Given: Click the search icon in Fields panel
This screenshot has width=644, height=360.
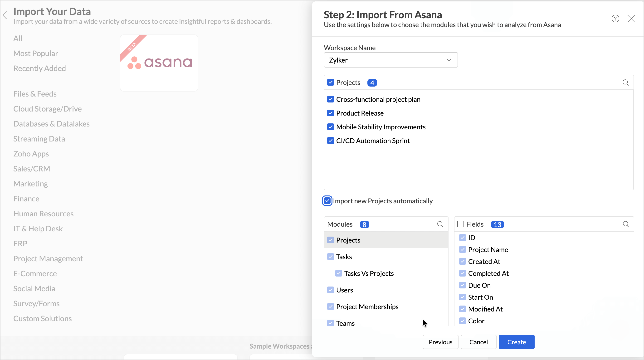Looking at the screenshot, I should 626,224.
